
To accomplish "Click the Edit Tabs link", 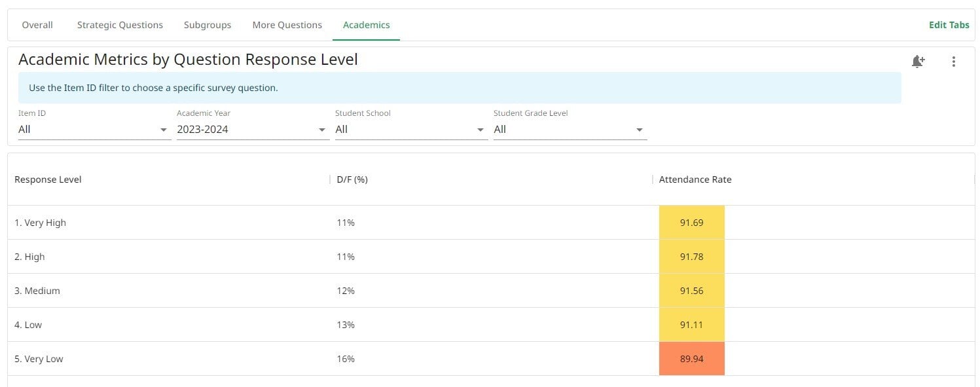I will pos(949,25).
